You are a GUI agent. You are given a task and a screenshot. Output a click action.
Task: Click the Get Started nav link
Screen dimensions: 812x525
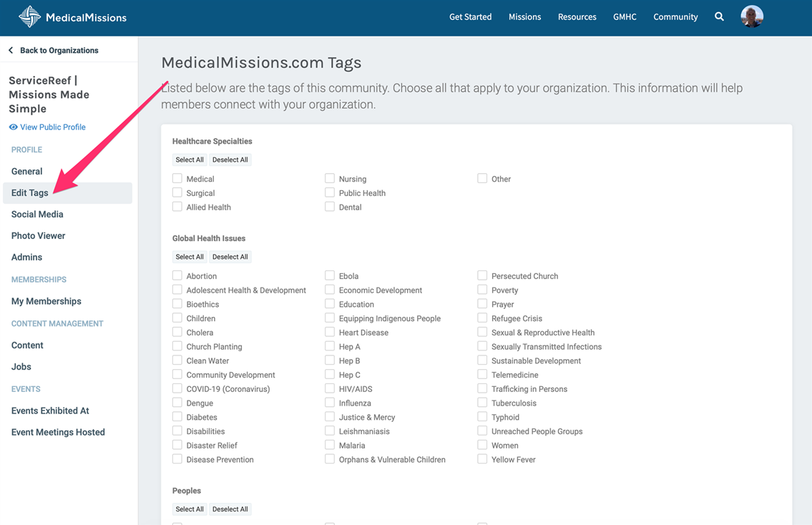pos(470,16)
